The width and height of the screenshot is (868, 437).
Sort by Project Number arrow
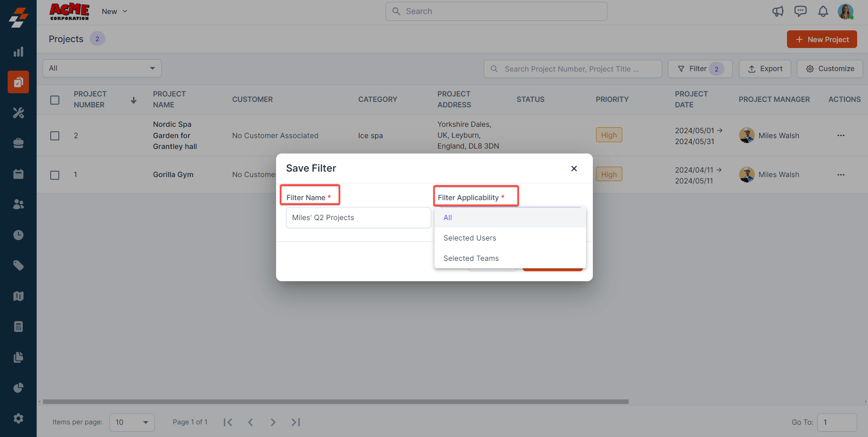[134, 100]
